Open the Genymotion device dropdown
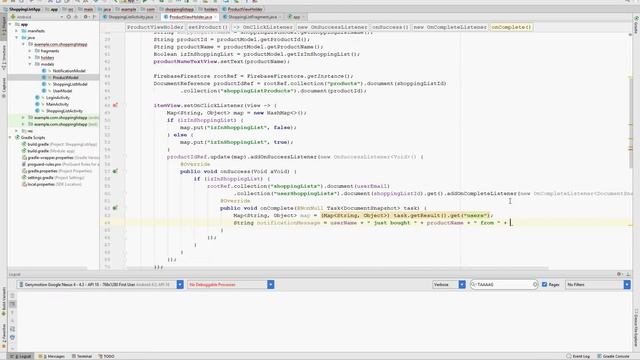 click(x=100, y=284)
